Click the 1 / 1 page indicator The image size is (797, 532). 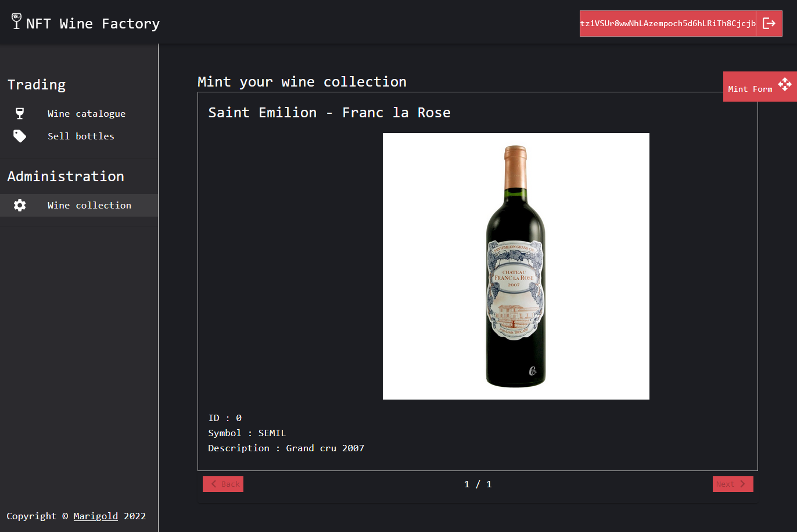pos(478,484)
